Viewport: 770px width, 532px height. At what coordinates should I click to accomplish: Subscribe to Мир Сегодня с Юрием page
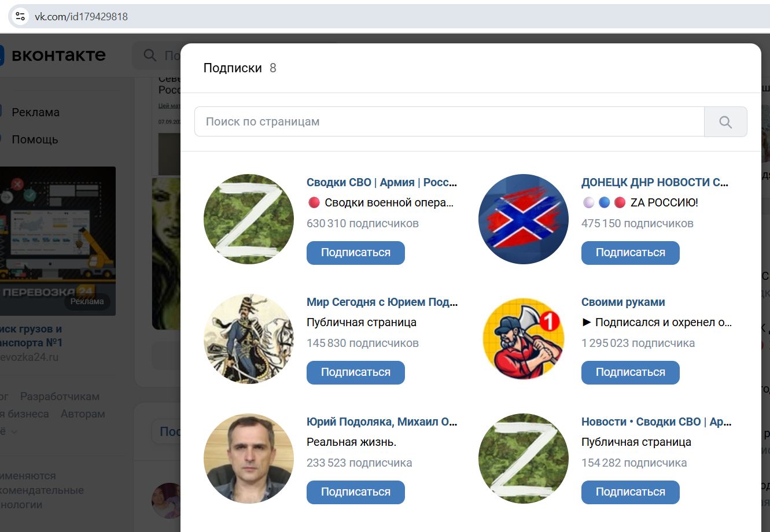(x=356, y=372)
